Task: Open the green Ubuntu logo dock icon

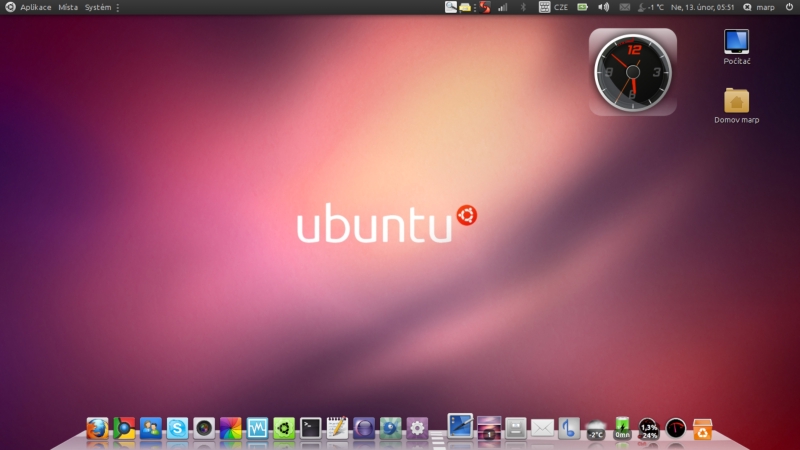Action: (284, 428)
